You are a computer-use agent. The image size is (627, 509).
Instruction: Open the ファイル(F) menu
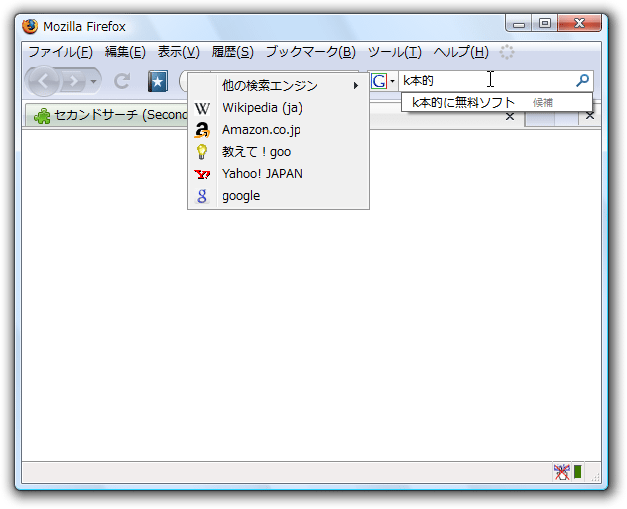coord(60,52)
